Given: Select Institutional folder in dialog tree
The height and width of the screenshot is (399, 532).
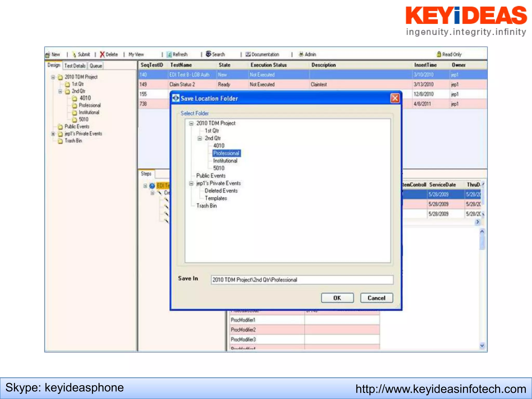Looking at the screenshot, I should click(225, 161).
